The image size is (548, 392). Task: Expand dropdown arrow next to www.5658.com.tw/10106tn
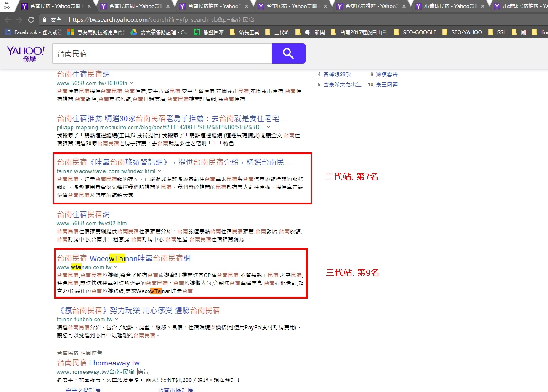tap(131, 83)
